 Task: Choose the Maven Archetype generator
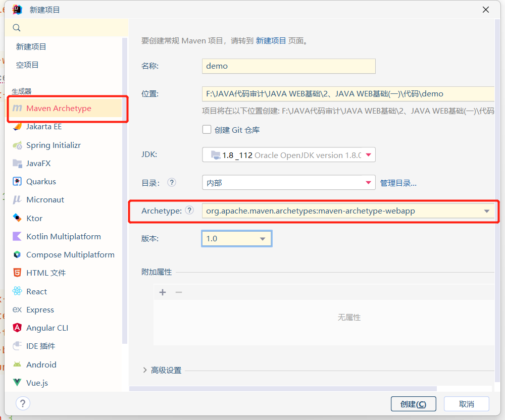65,108
